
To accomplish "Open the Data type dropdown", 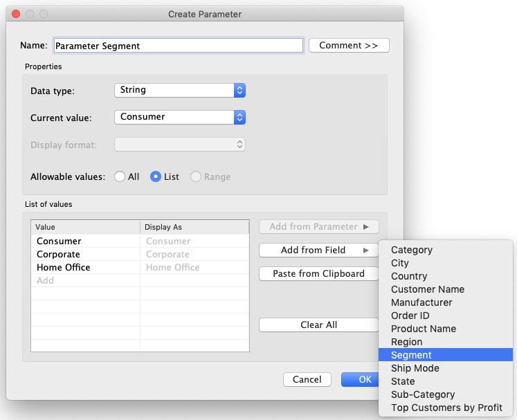I will click(179, 90).
